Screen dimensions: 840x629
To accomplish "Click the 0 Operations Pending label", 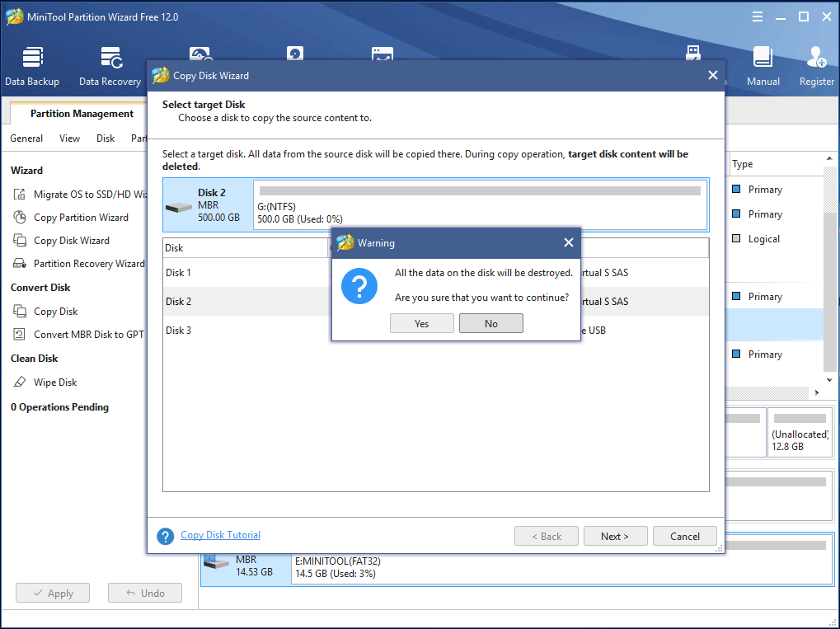I will click(59, 407).
